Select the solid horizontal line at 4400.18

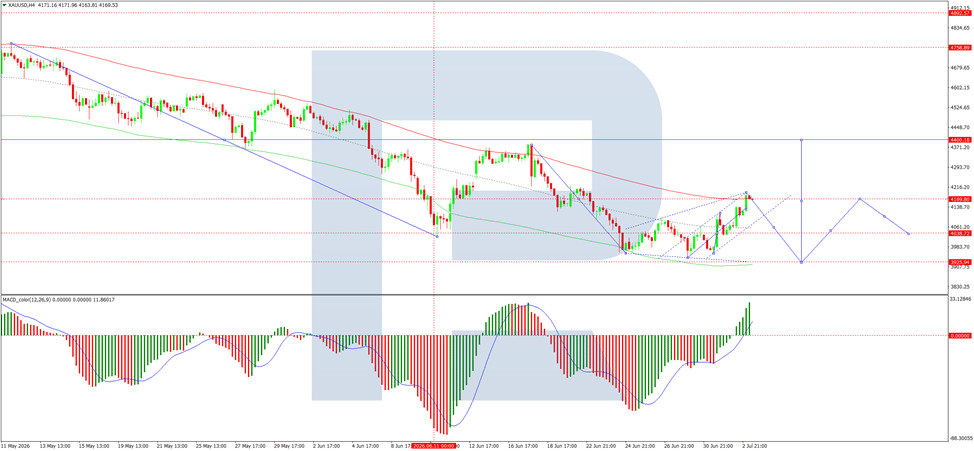click(474, 140)
